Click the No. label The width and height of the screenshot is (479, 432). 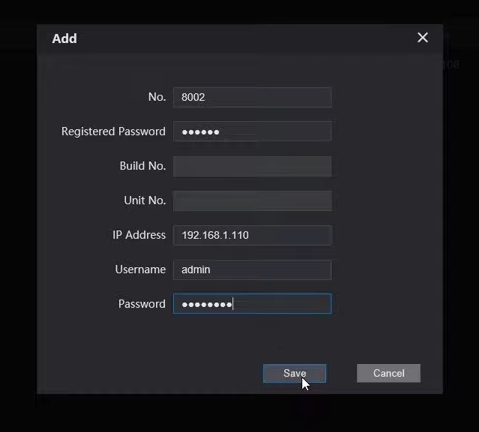(157, 97)
